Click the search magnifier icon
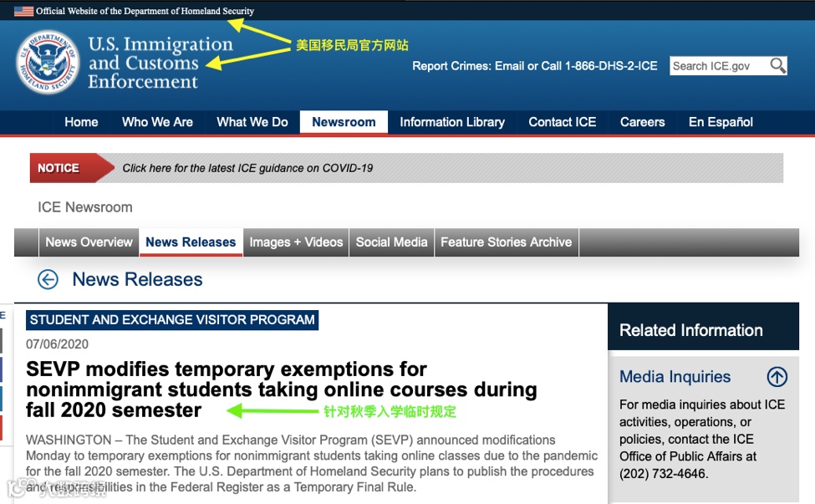 point(777,66)
